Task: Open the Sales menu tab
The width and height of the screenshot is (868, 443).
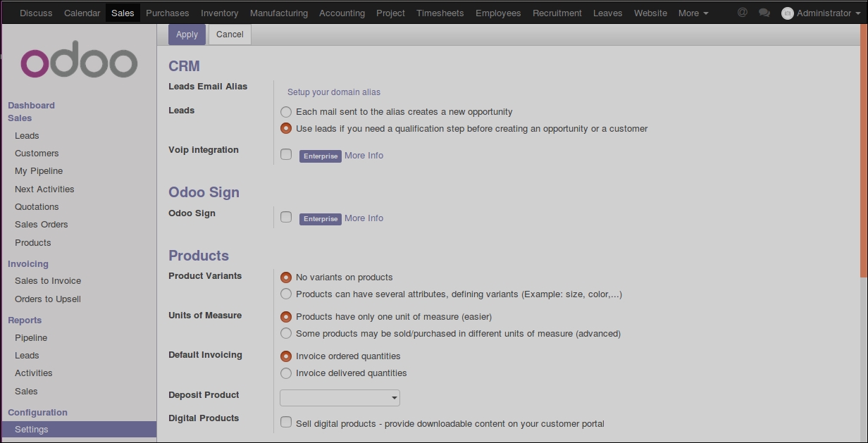Action: click(123, 13)
